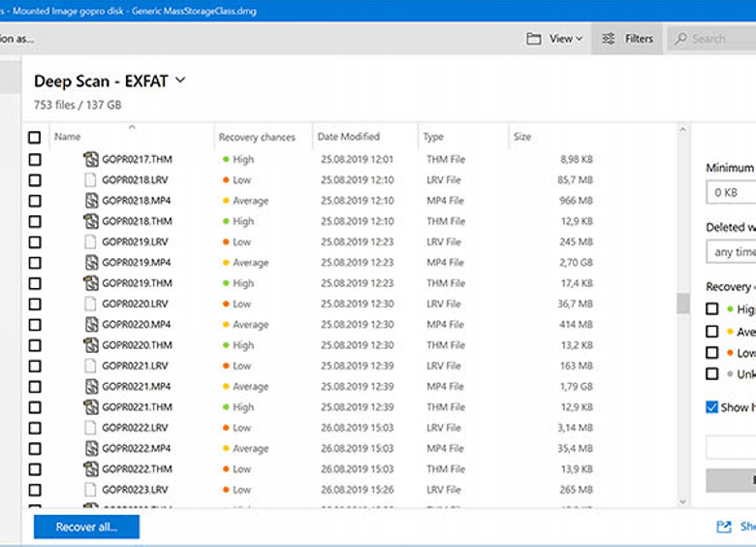This screenshot has height=547, width=756.
Task: Click the Minimum size input field
Action: pyautogui.click(x=732, y=193)
